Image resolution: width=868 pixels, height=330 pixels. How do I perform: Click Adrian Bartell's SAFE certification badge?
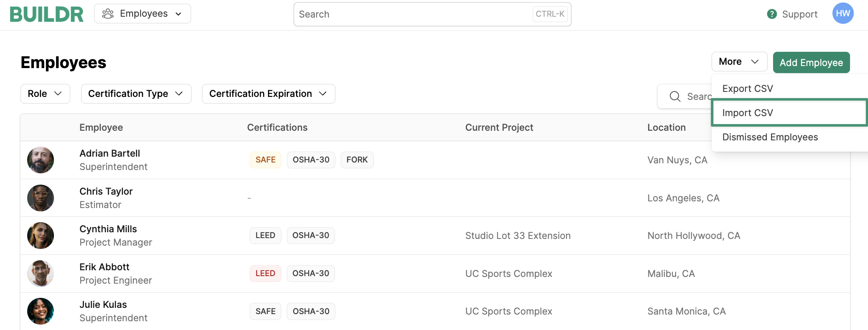(265, 160)
